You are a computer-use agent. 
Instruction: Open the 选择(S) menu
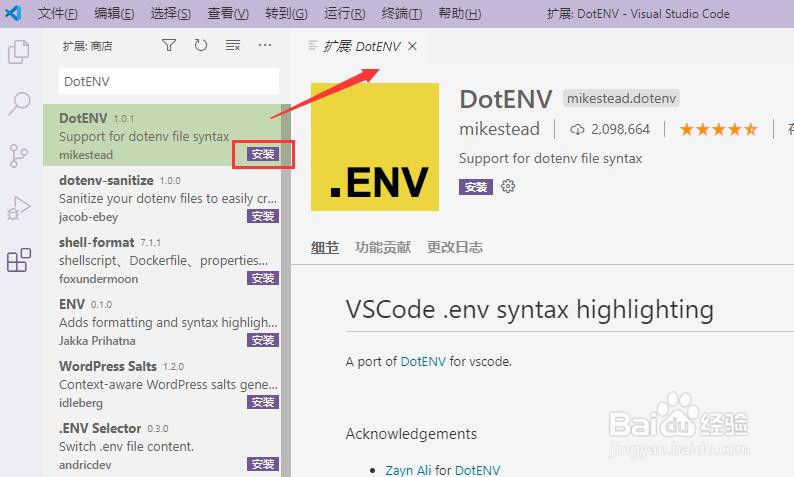(171, 13)
